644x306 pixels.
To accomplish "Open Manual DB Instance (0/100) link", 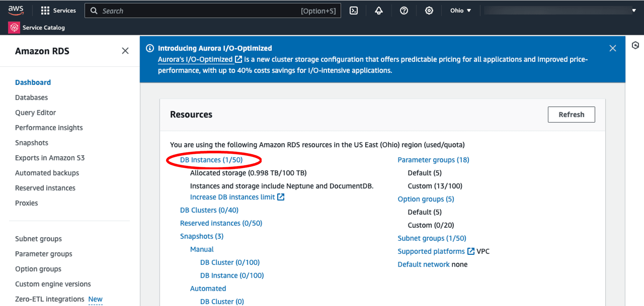I will (232, 276).
